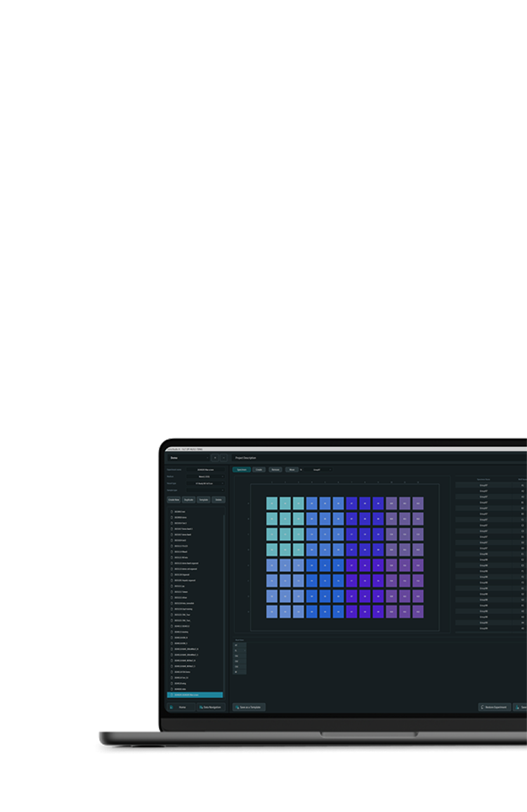Click Restore Experiment
The width and height of the screenshot is (527, 812).
(495, 707)
